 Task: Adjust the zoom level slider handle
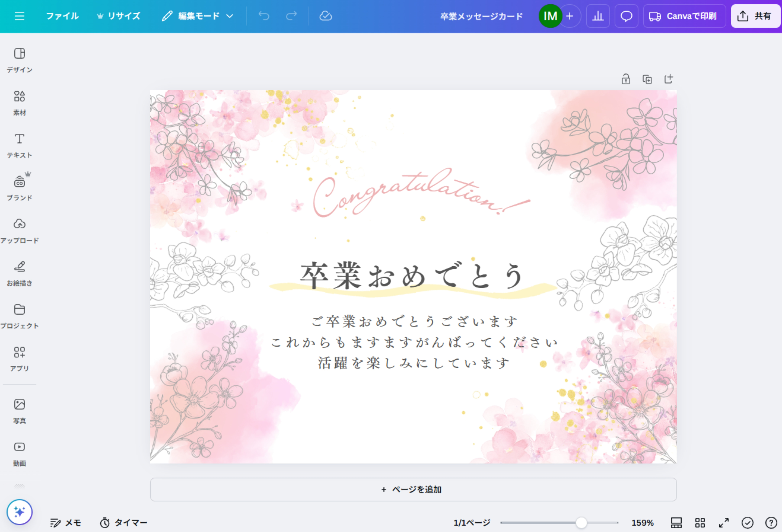pos(581,523)
